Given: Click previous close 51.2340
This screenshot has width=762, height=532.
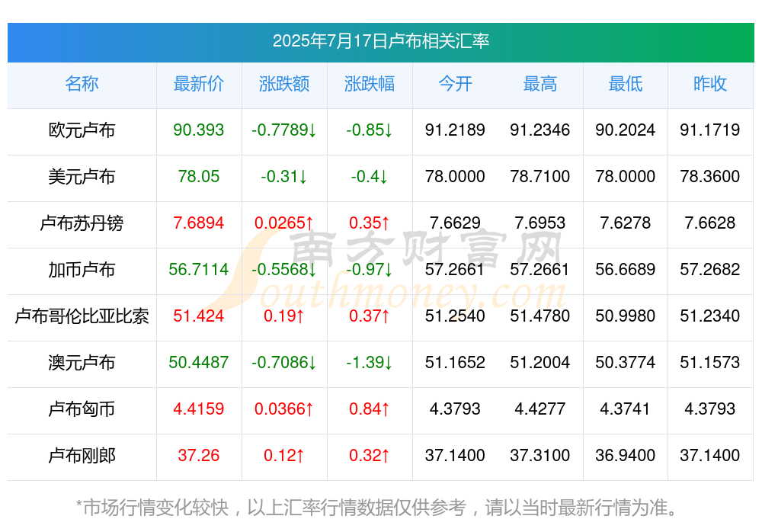Looking at the screenshot, I should click(710, 316).
